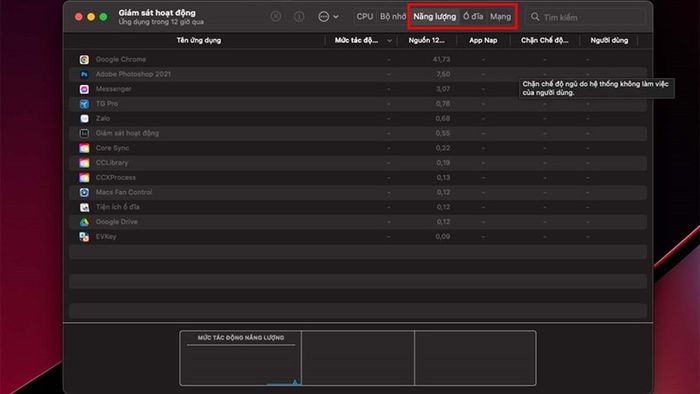
Task: Switch to the CPU tab
Action: [364, 17]
